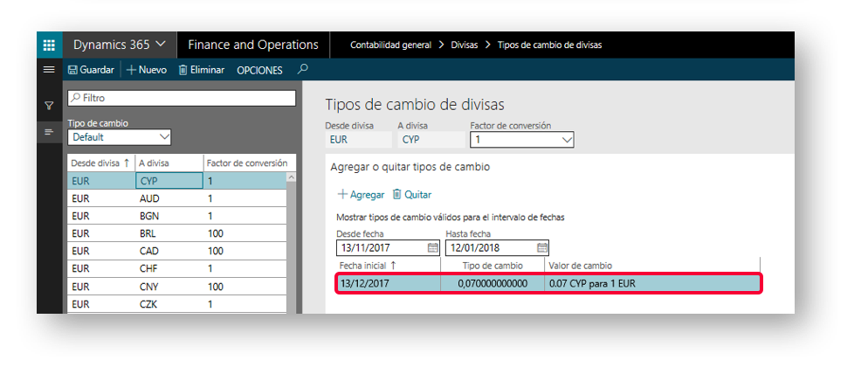
Task: Click Agregar to add exchange rate
Action: point(361,195)
